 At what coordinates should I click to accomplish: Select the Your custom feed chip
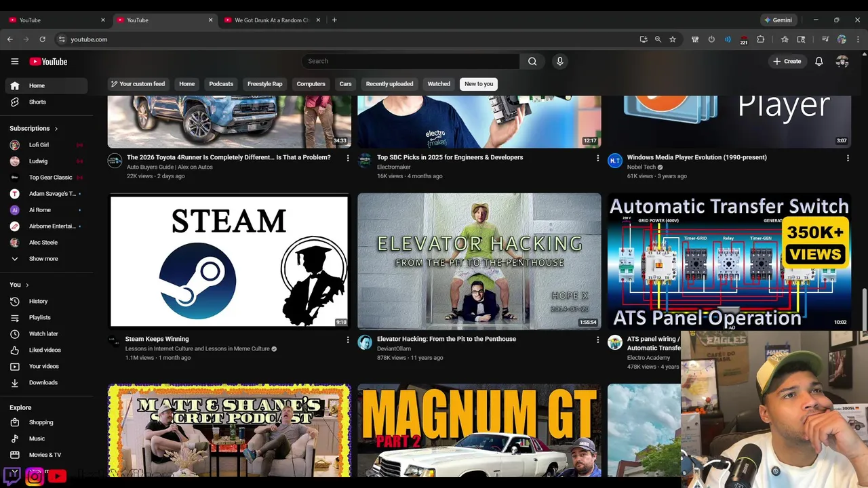click(138, 84)
